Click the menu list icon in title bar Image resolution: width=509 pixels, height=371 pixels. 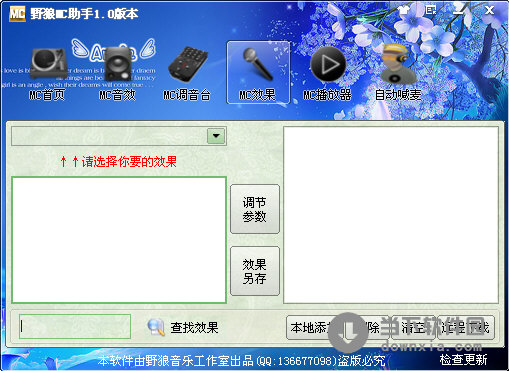point(431,10)
